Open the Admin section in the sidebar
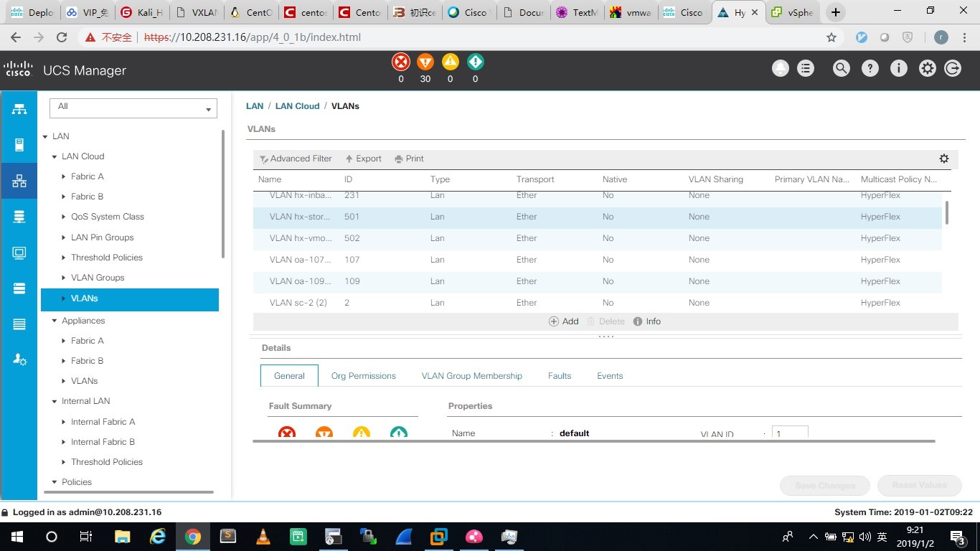980x551 pixels. pos(19,360)
